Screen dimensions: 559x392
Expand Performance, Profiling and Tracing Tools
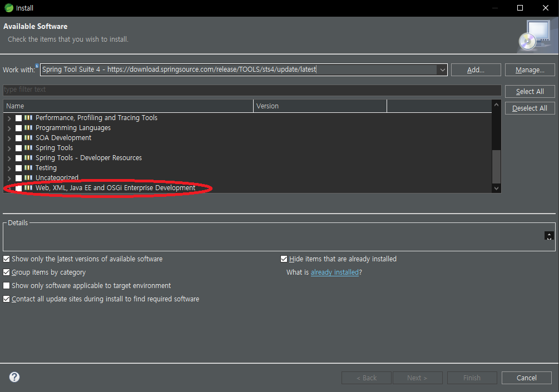[x=9, y=118]
